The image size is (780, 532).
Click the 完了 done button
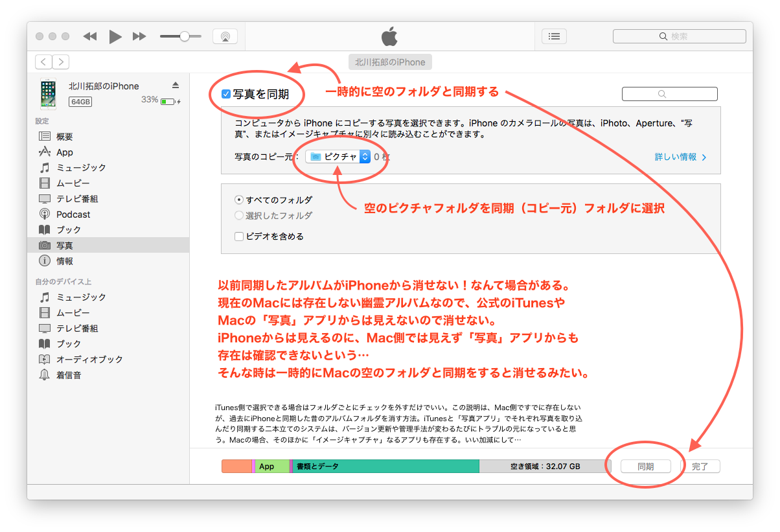[x=700, y=467]
